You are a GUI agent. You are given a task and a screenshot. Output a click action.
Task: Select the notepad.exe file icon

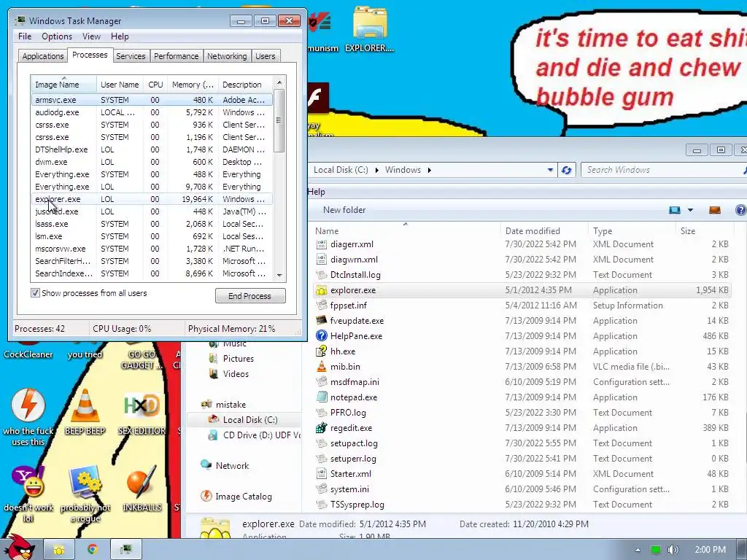point(322,397)
